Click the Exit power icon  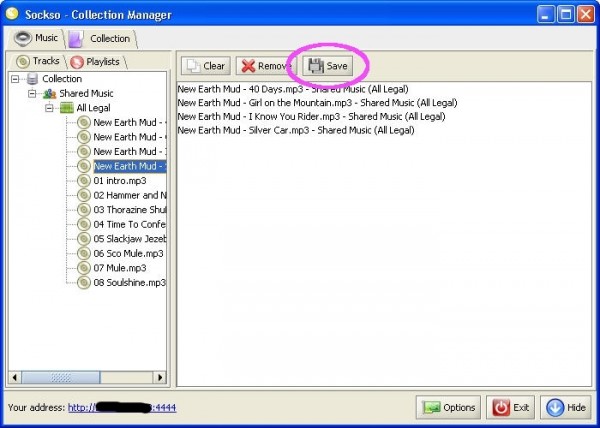[501, 408]
